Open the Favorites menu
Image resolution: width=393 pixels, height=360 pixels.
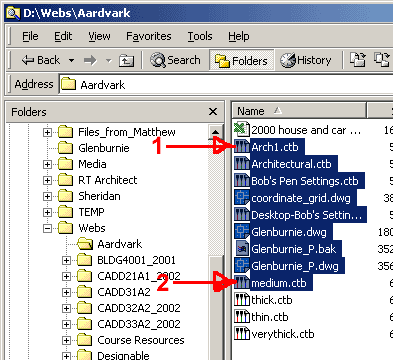[149, 36]
